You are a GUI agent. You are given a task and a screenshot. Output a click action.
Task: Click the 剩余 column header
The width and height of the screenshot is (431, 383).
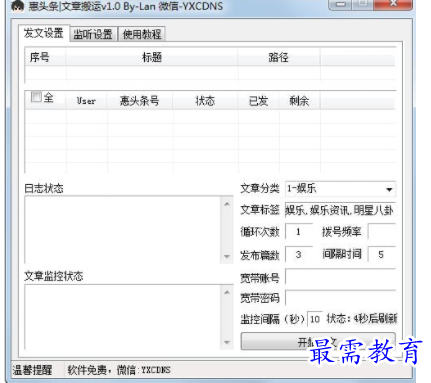click(x=299, y=101)
